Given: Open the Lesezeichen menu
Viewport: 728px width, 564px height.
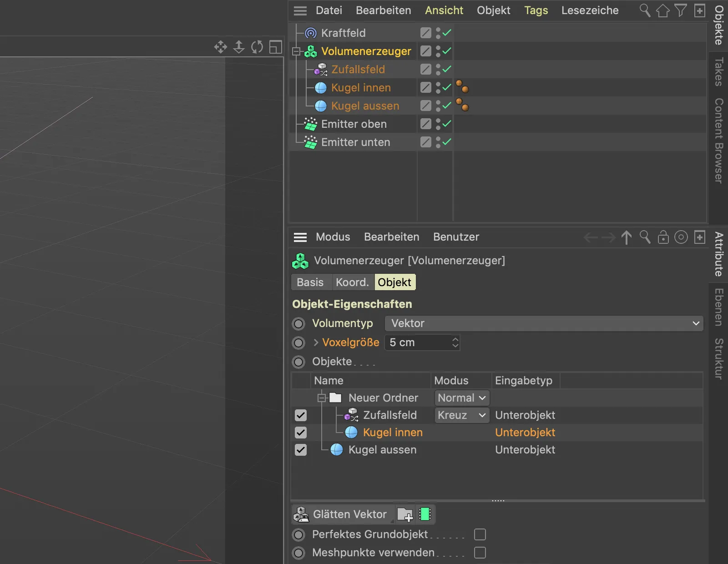Looking at the screenshot, I should click(x=590, y=10).
